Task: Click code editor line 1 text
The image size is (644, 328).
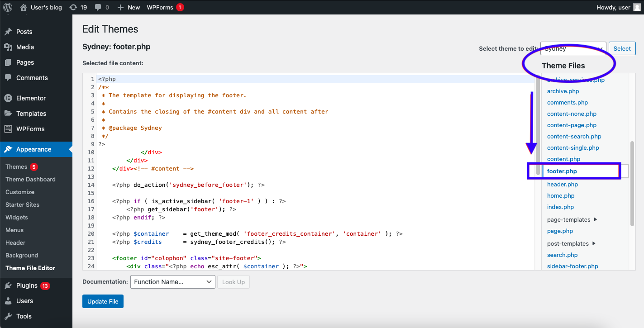Action: 107,79
